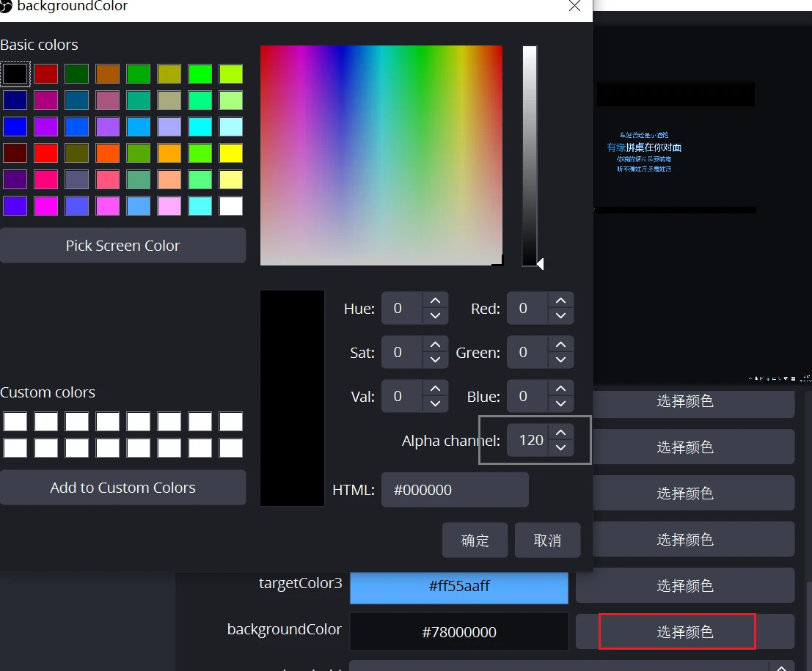Click the HTML hex color field
The height and width of the screenshot is (671, 812).
click(455, 490)
